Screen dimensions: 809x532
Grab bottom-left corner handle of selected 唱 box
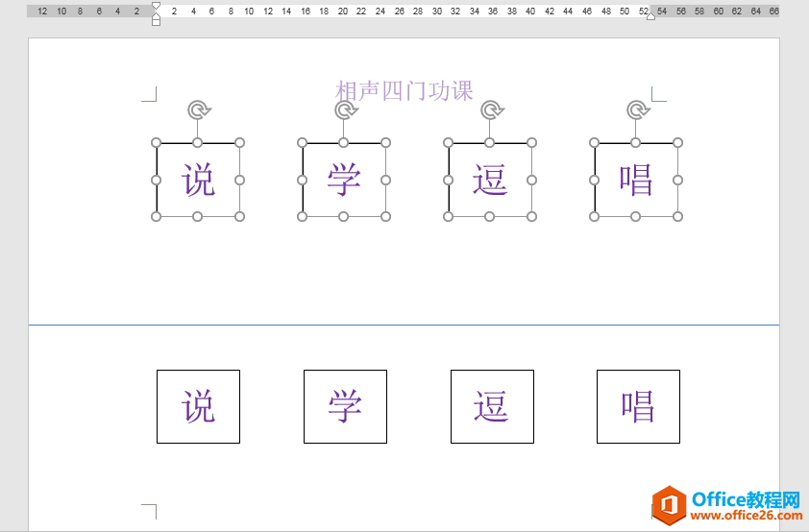(x=595, y=216)
